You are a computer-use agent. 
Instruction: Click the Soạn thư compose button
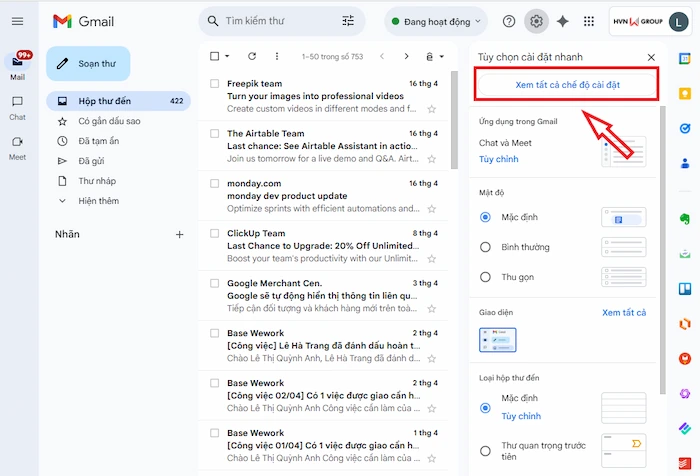[x=88, y=64]
